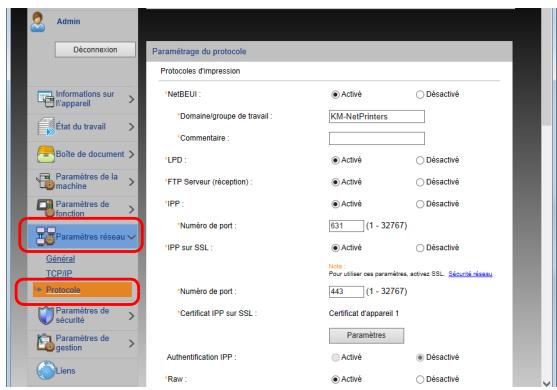Set IPP to Activé
Viewport: 557px width, 390px height.
pyautogui.click(x=335, y=204)
